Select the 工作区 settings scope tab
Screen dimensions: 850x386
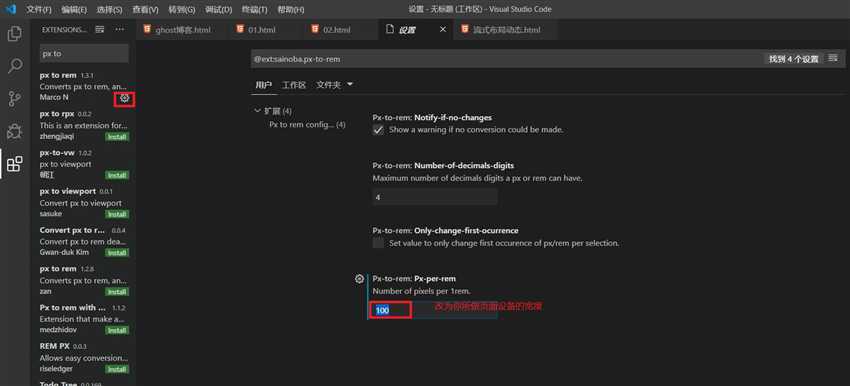tap(294, 85)
